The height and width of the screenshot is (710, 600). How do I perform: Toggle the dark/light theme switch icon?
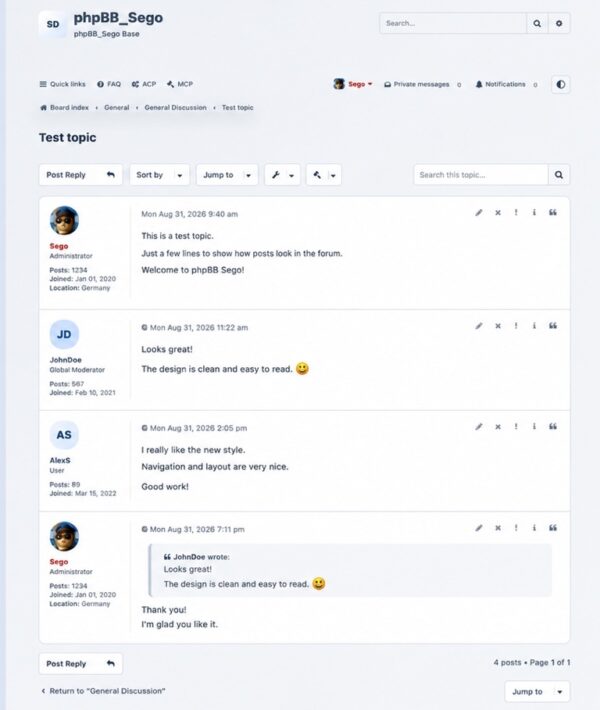coord(561,85)
